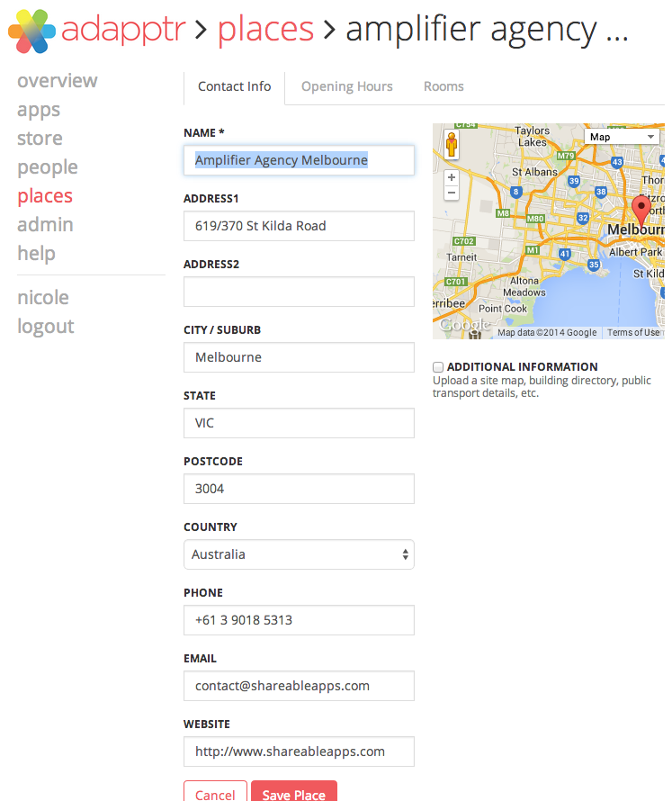The height and width of the screenshot is (801, 672).
Task: Click the 'Map data ©2014 Google' text
Action: [547, 333]
